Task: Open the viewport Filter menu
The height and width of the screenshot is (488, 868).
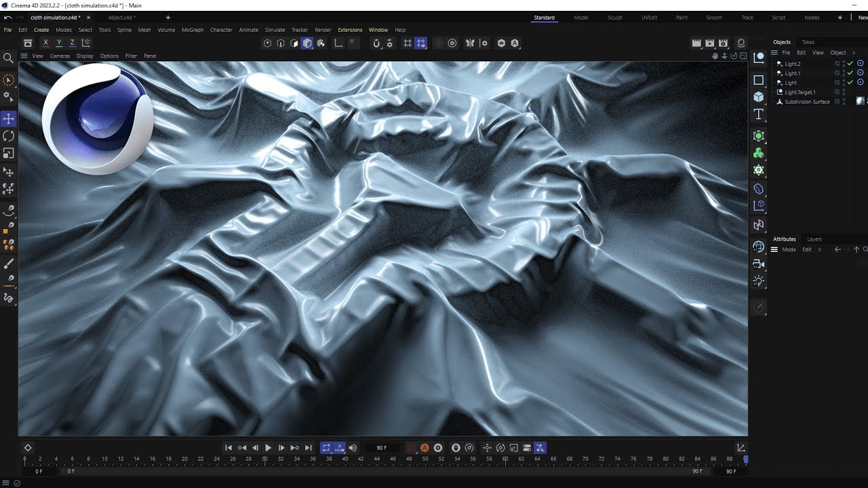Action: (131, 56)
